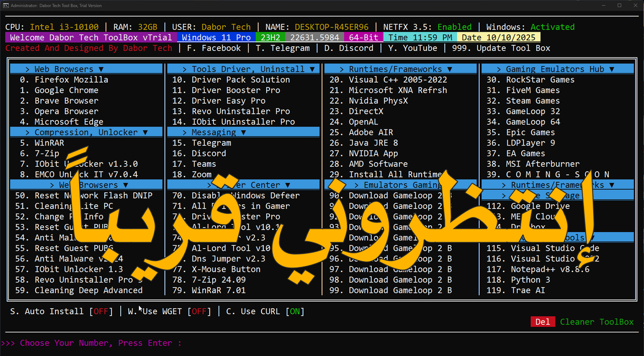Click the Time 11:59 PM badge

[420, 37]
